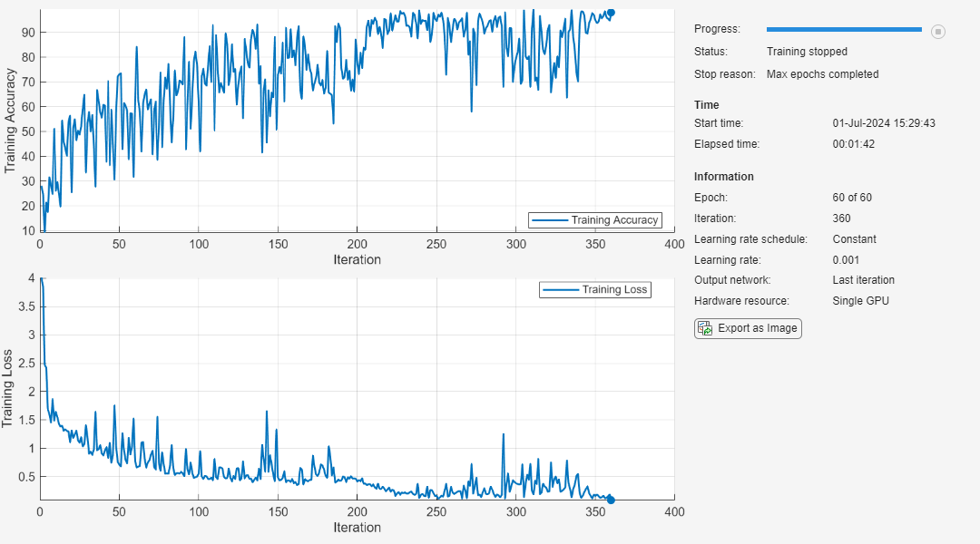The height and width of the screenshot is (544, 980).
Task: Click the start time value 01-Jul-2024
Action: tap(884, 123)
